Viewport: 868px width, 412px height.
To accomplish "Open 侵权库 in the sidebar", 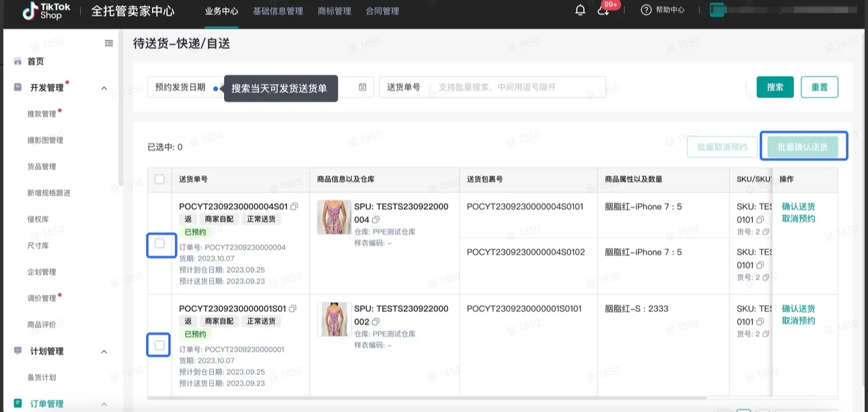I will (38, 219).
